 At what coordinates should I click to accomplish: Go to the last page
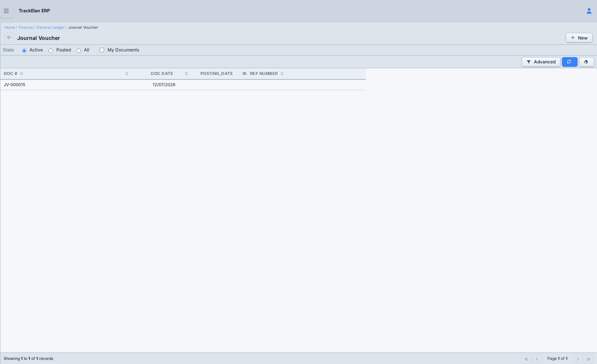click(588, 359)
